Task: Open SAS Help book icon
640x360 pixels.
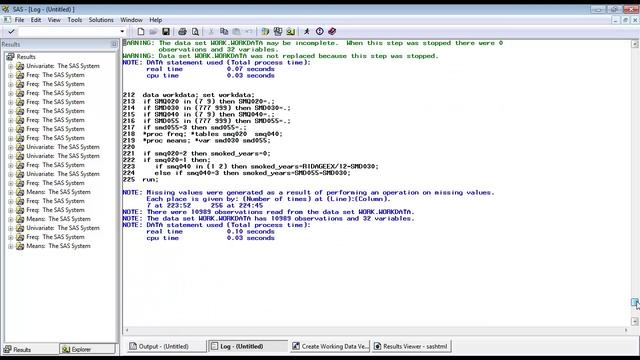Action: 332,31
